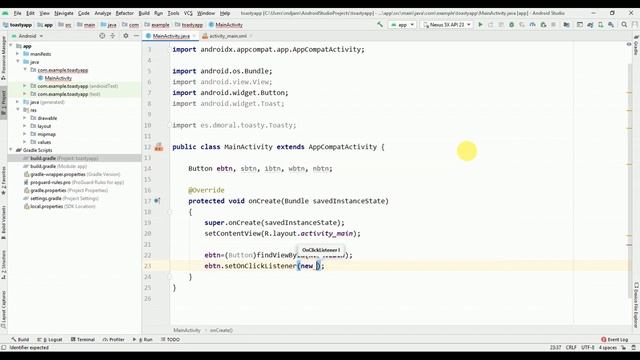Open the Build tool window at bottom

click(20, 340)
